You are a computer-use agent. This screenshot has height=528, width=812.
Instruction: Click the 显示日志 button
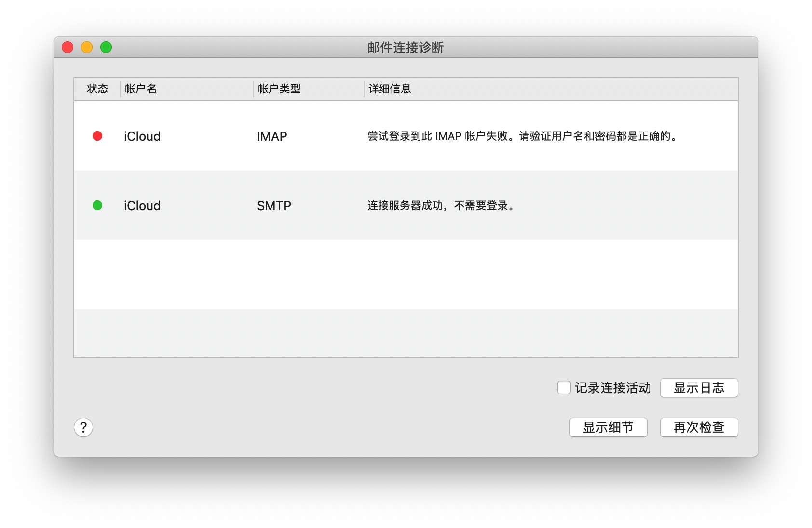point(699,388)
